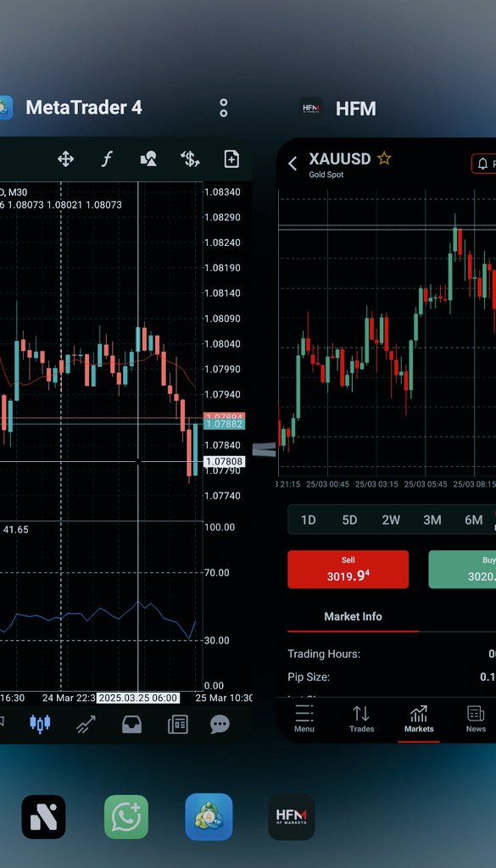The width and height of the screenshot is (496, 868).
Task: Open the chat messages tab in MetaTrader
Action: [220, 724]
